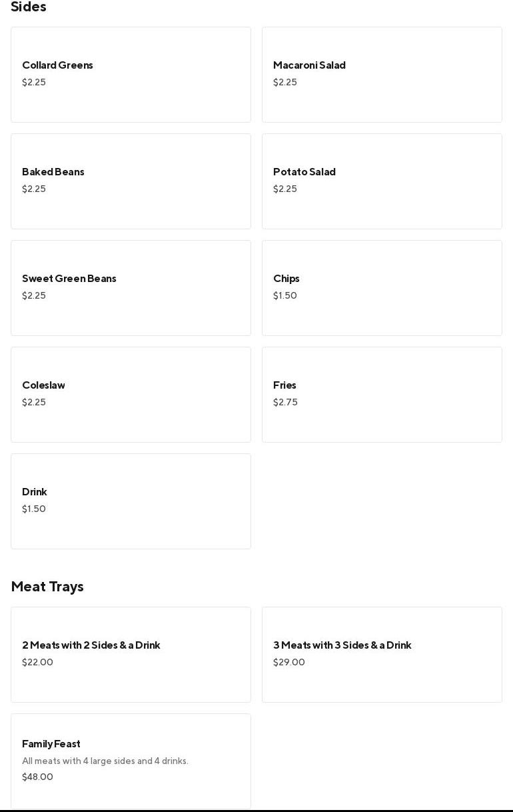513x812 pixels.
Task: Open the Macaroni Salad menu card
Action: (382, 75)
